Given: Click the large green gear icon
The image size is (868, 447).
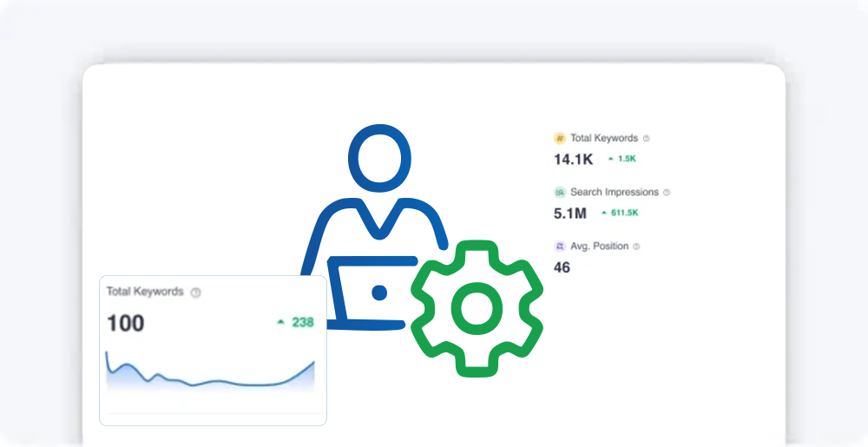Looking at the screenshot, I should tap(477, 307).
